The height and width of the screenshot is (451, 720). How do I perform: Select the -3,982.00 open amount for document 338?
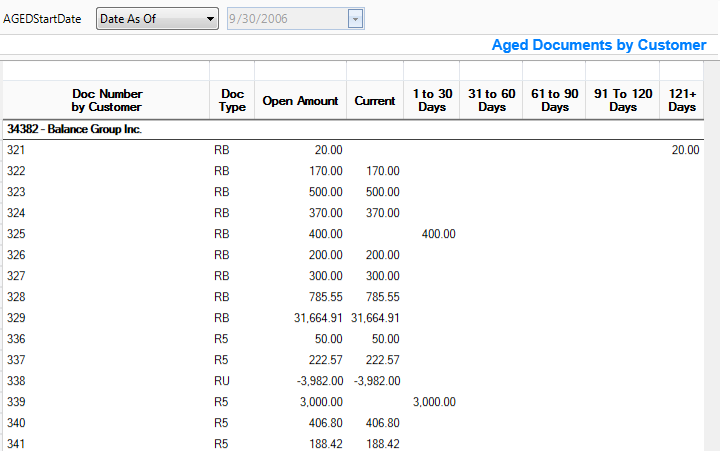[x=314, y=381]
